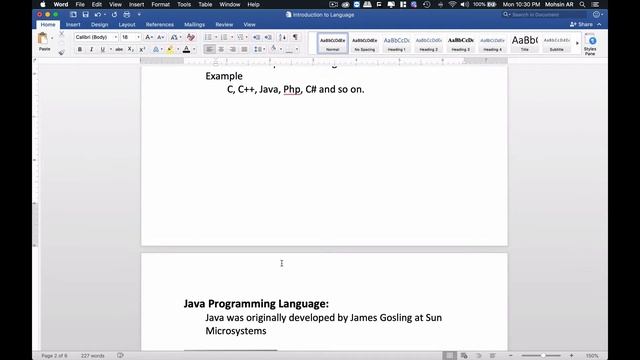Apply strikethrough using the abc button
640x360 pixels.
click(x=119, y=49)
